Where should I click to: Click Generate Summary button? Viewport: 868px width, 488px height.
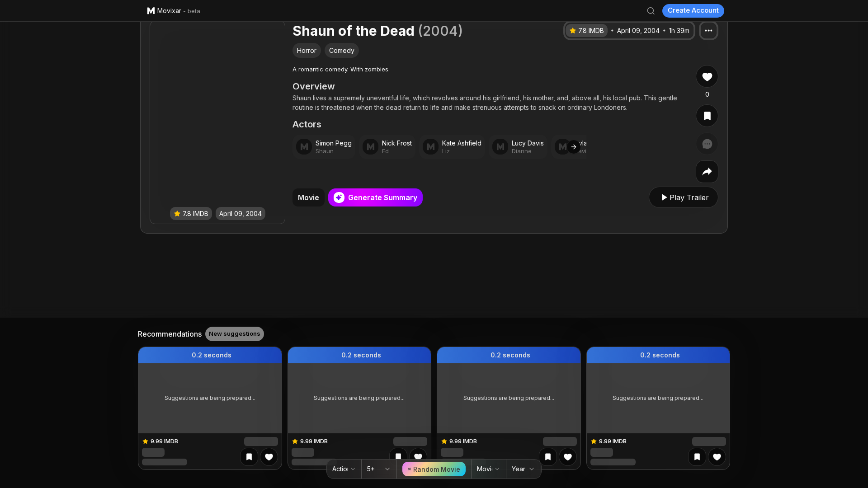[x=375, y=197]
